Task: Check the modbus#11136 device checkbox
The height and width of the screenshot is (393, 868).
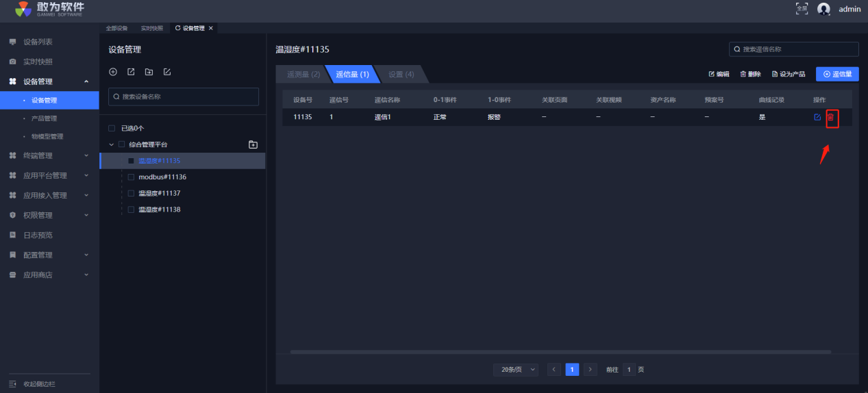Action: [x=132, y=177]
